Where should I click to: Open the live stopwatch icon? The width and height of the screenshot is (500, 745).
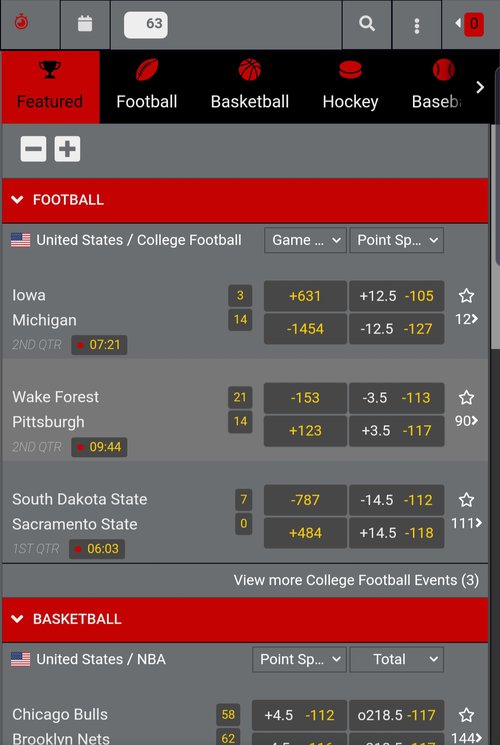tap(21, 22)
